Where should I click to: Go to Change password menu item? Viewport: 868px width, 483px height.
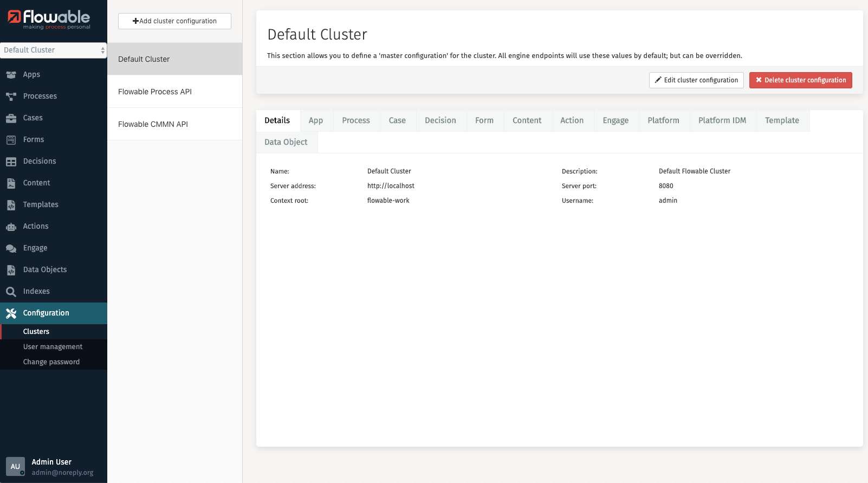(x=51, y=362)
